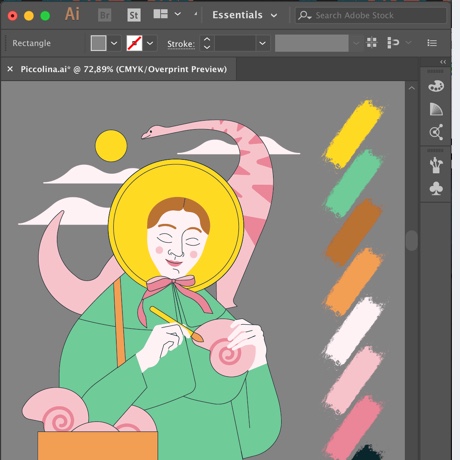Viewport: 460px width, 460px height.
Task: Expand panels with double-arrow icon
Action: [x=443, y=62]
